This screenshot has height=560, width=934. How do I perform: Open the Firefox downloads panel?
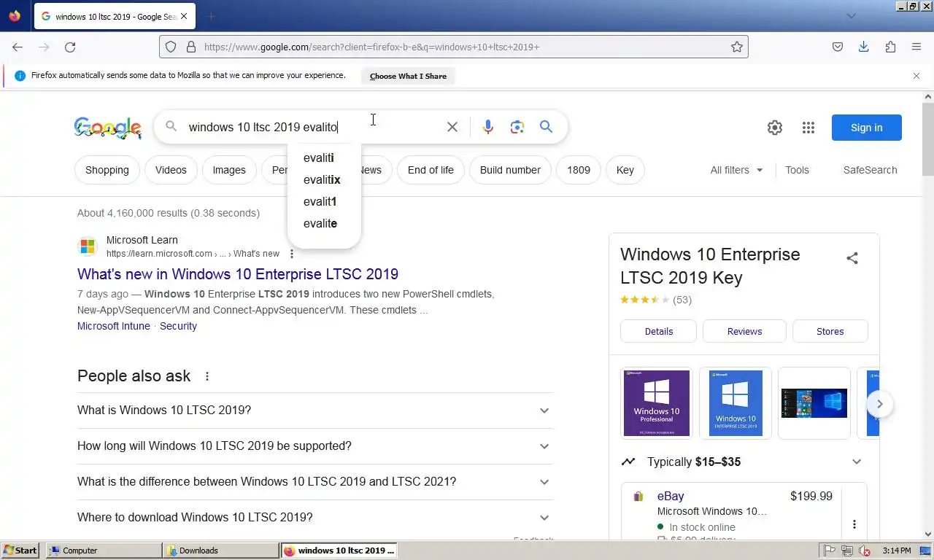point(863,47)
